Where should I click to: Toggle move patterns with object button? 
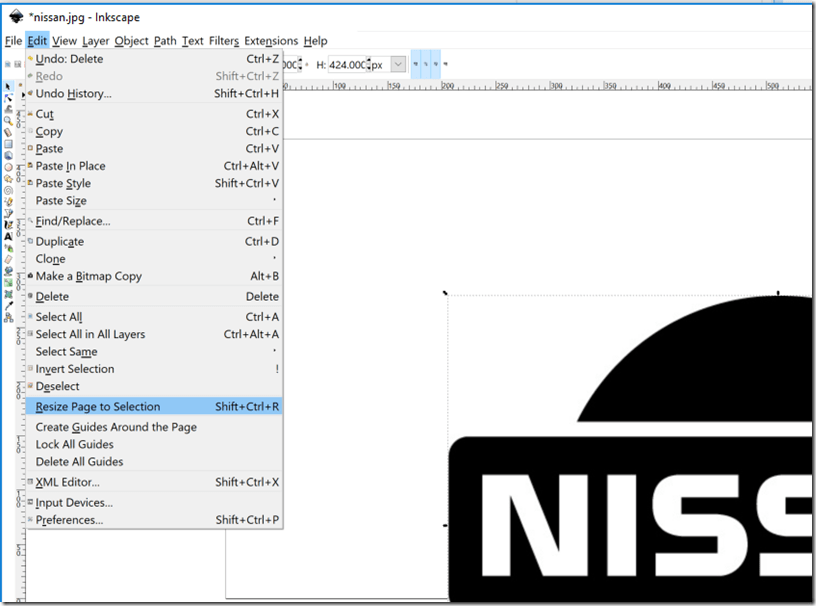pos(446,64)
